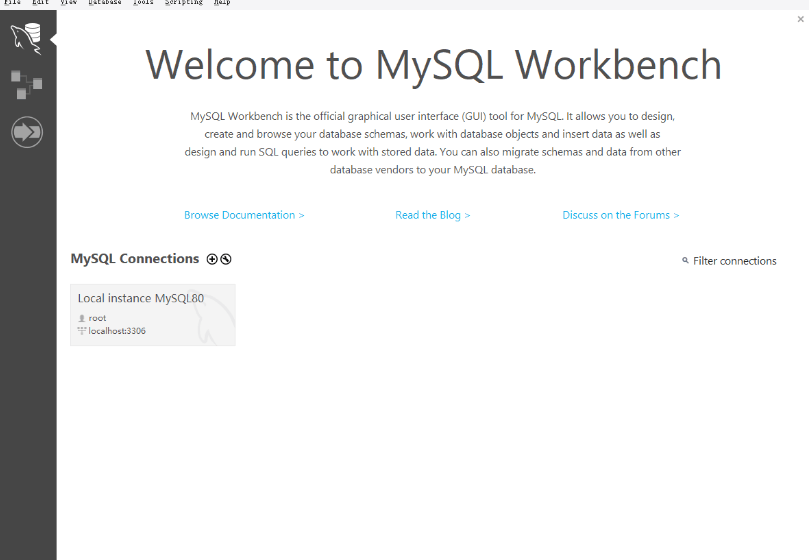Follow the Discuss on the Forums link
811x560 pixels.
pos(621,215)
